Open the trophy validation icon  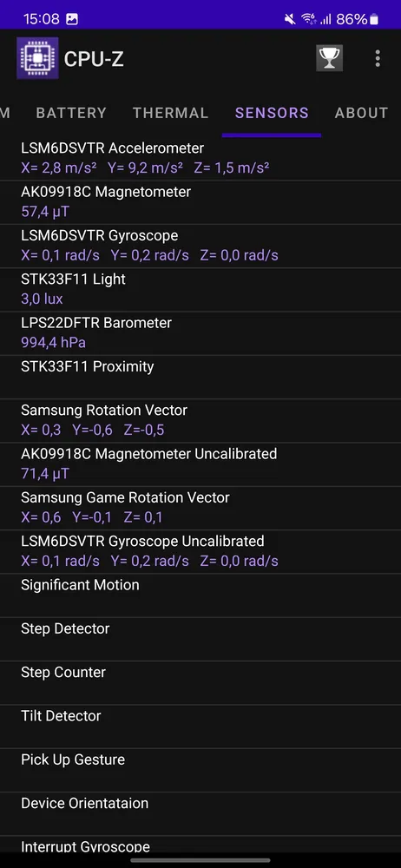pos(330,58)
